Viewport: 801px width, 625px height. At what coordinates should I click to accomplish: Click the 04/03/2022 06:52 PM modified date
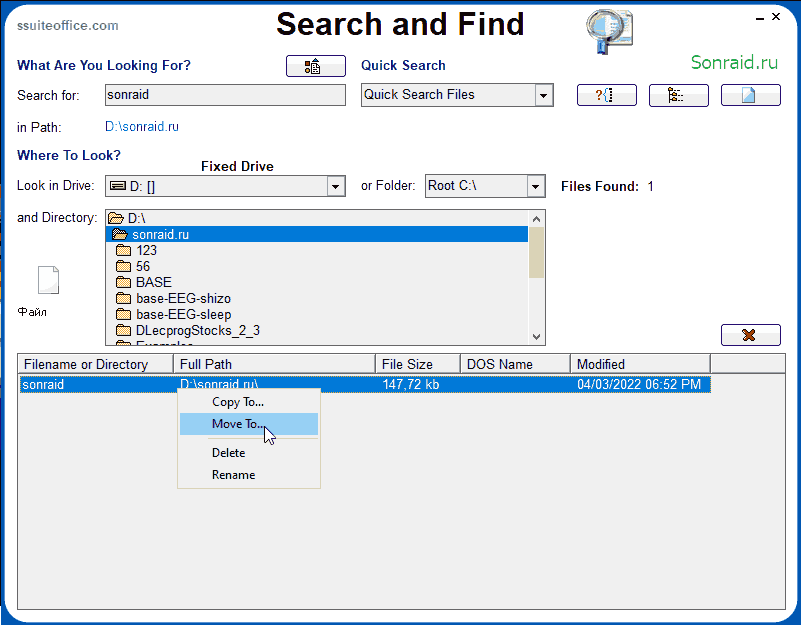click(639, 384)
